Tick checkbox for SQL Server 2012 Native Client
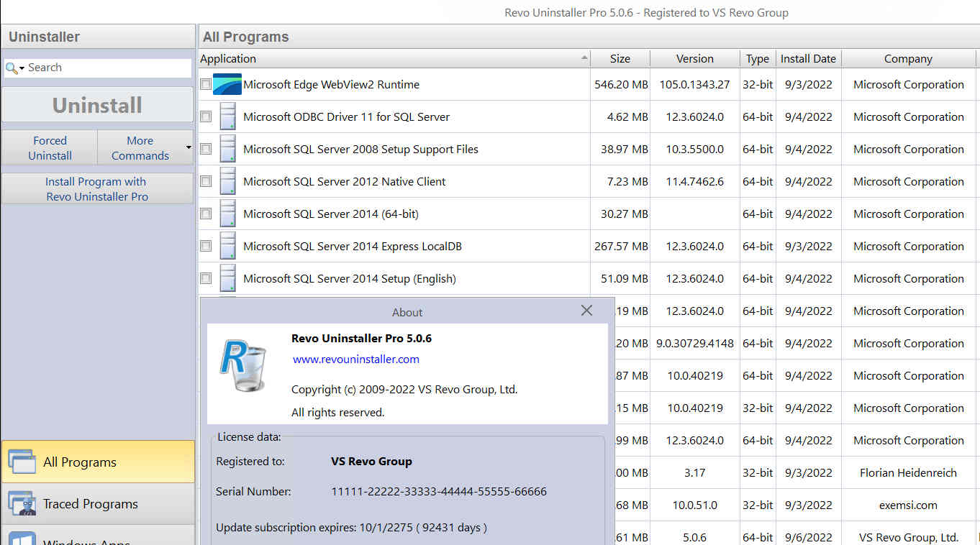 [x=206, y=181]
